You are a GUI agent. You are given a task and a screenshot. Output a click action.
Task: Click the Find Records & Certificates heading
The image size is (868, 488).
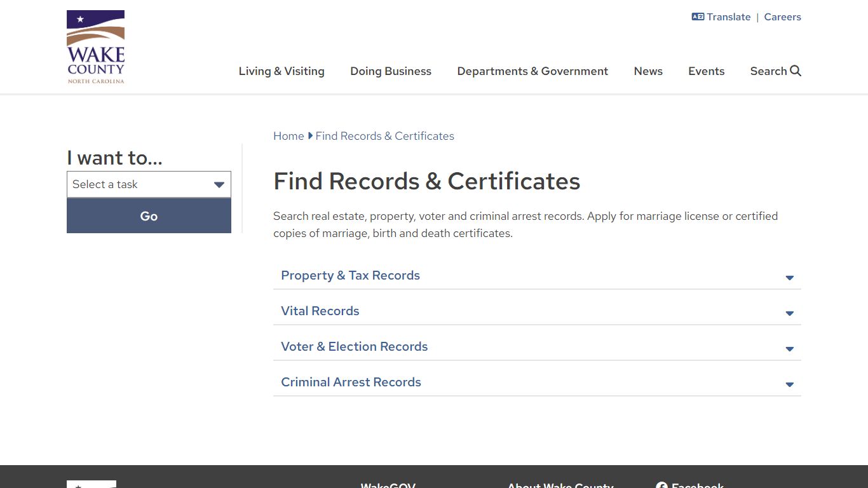click(x=427, y=181)
